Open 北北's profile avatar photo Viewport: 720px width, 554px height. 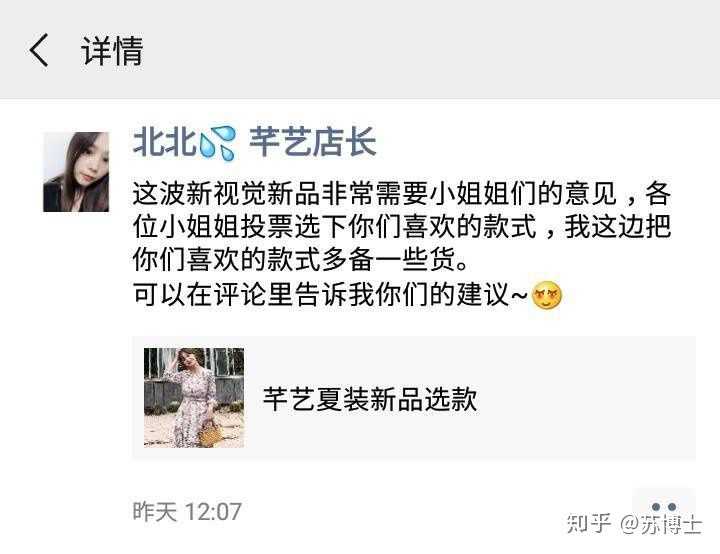point(76,172)
